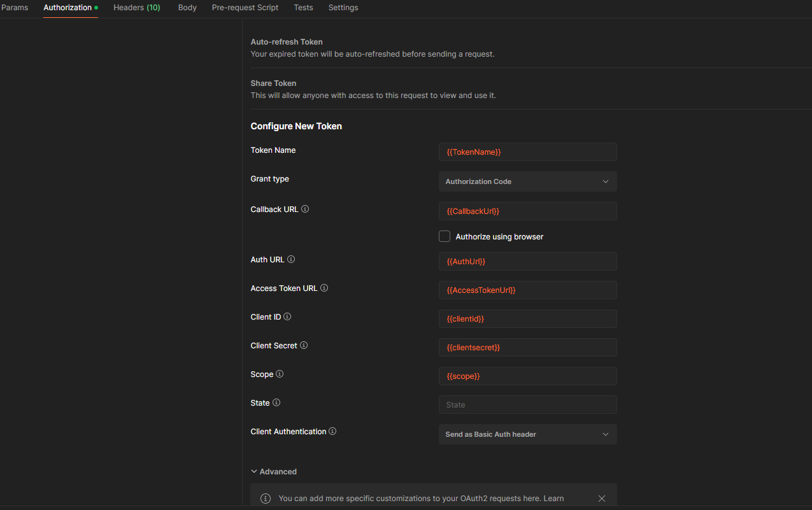
Task: Click the State input field
Action: click(x=527, y=404)
